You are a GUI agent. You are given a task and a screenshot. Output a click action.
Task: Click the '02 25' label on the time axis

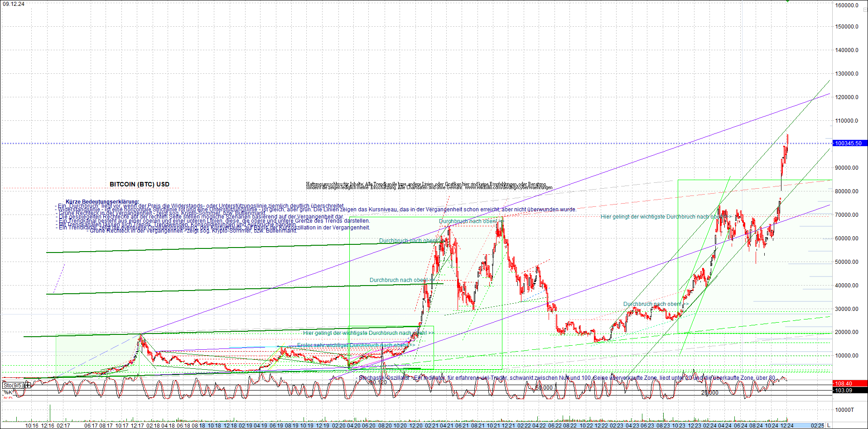point(817,425)
